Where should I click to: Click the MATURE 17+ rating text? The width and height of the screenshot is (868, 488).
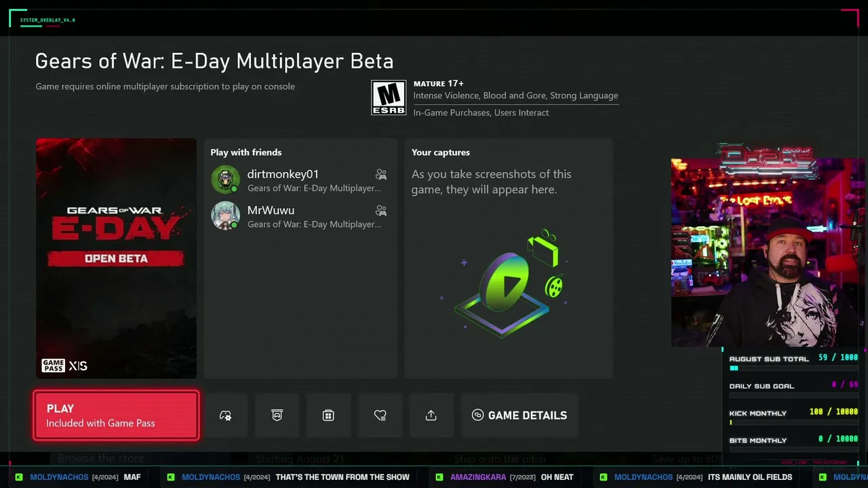click(x=439, y=83)
